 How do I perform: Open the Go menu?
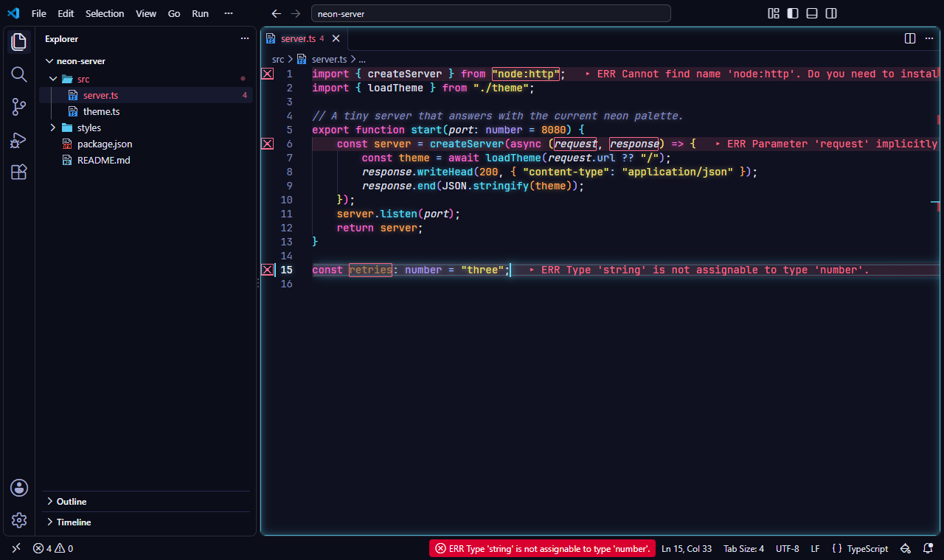[x=174, y=13]
